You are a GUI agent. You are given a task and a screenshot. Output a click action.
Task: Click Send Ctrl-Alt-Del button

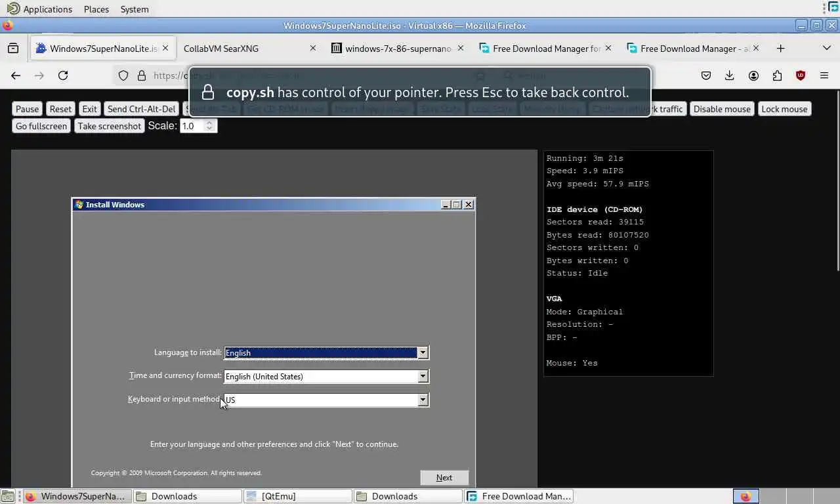pos(142,109)
